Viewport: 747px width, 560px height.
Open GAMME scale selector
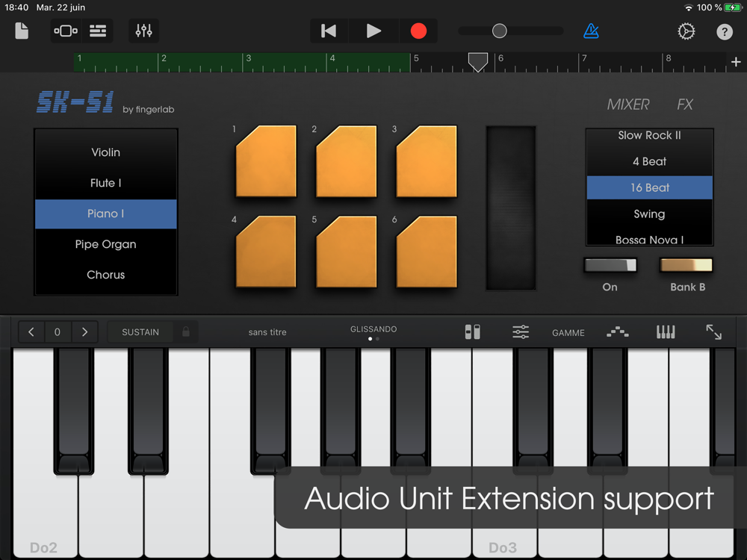(x=568, y=333)
